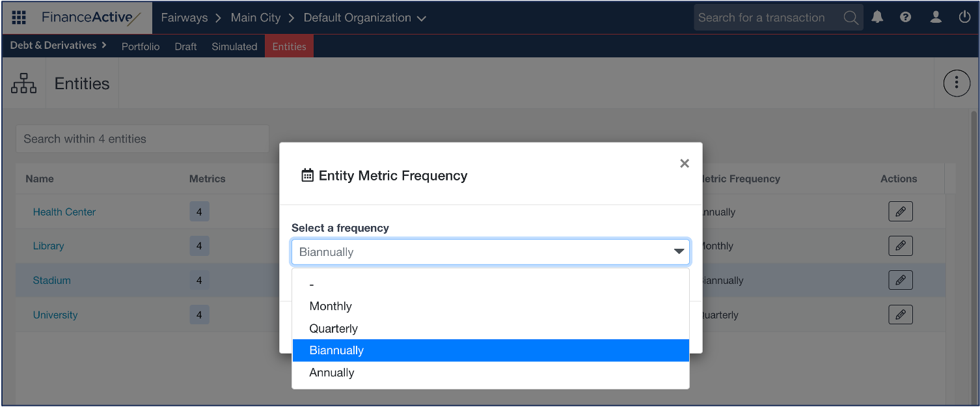980x407 pixels.
Task: Open the user profile icon
Action: pyautogui.click(x=936, y=18)
